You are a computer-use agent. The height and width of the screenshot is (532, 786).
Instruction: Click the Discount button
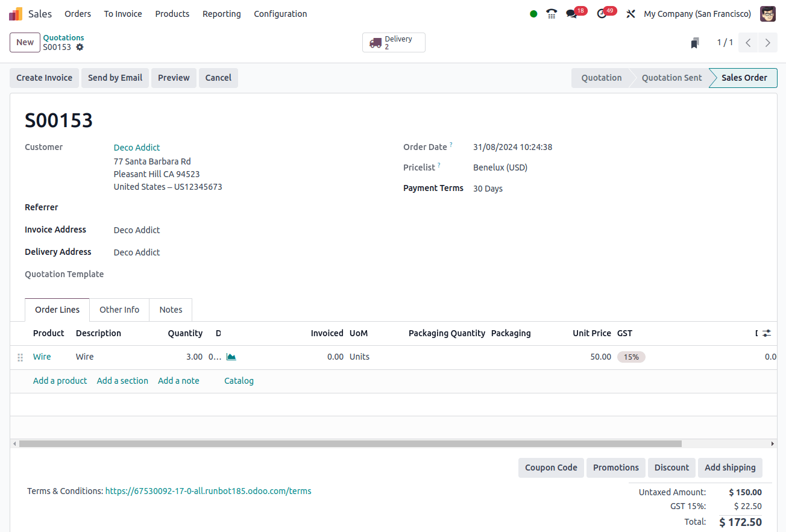671,468
